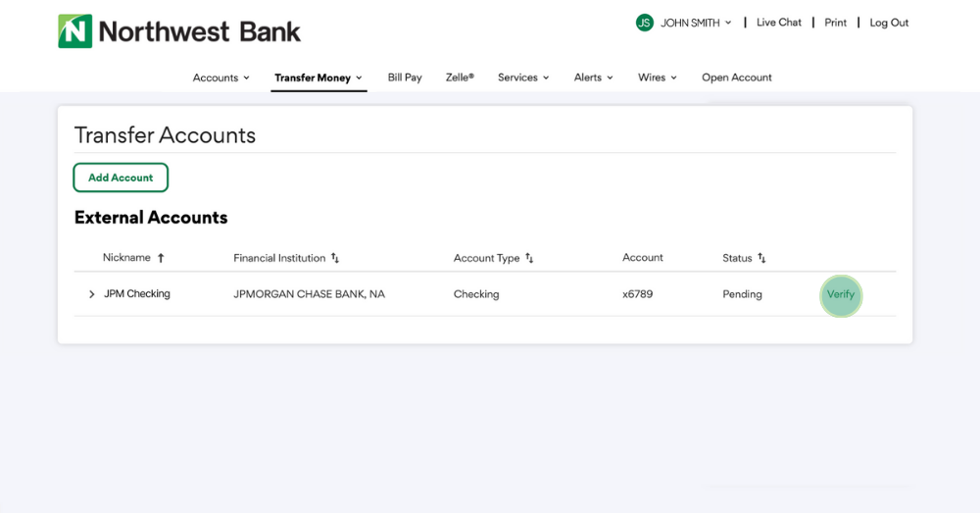Expand the JPM Checking row chevron
The height and width of the screenshot is (513, 980).
pos(92,294)
